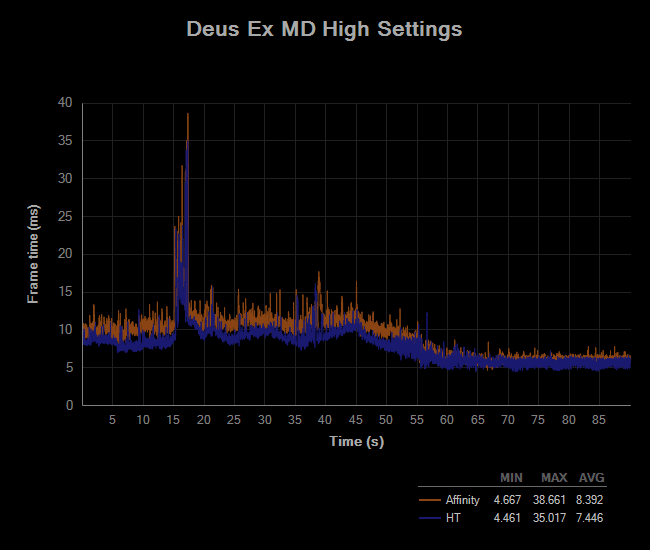650x550 pixels.
Task: Click the x-axis tick label 65
Action: 478,420
